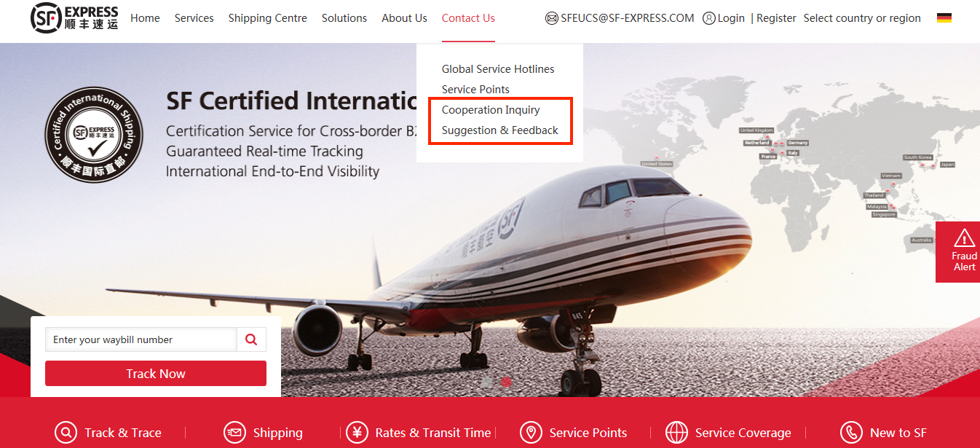Screen dimensions: 980x448
Task: Open the Fraud Alert warning icon
Action: pyautogui.click(x=964, y=237)
